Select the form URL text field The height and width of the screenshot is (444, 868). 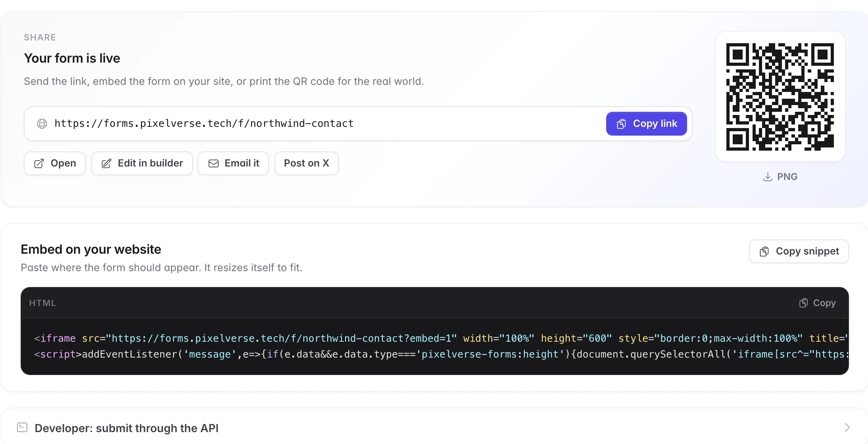pos(358,124)
